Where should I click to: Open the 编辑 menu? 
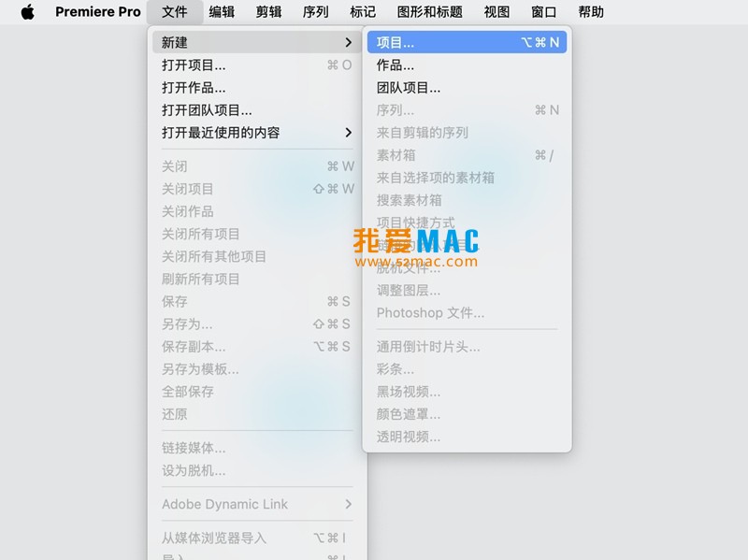click(222, 12)
